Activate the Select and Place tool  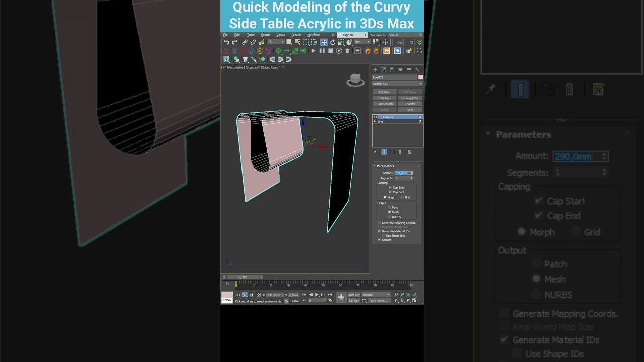(349, 42)
